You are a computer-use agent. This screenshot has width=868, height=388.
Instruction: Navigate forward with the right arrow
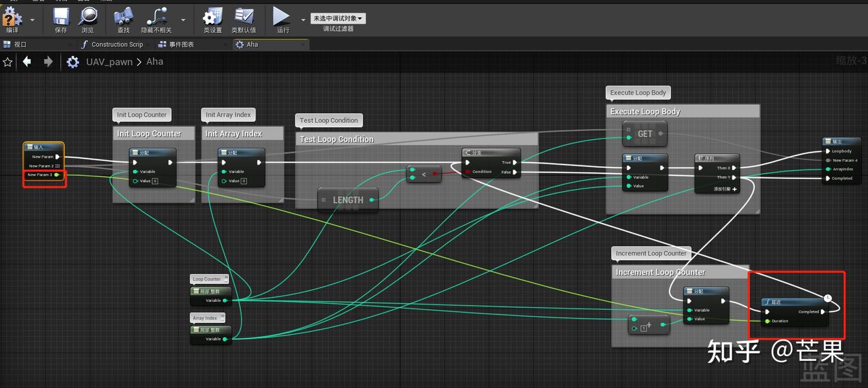48,61
